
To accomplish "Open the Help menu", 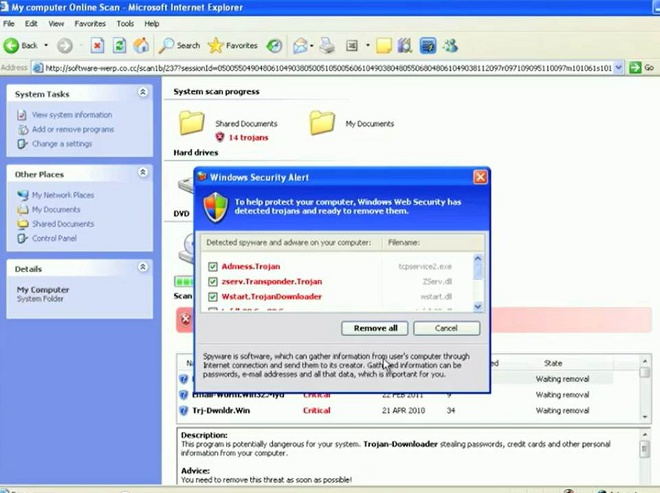I will [152, 24].
